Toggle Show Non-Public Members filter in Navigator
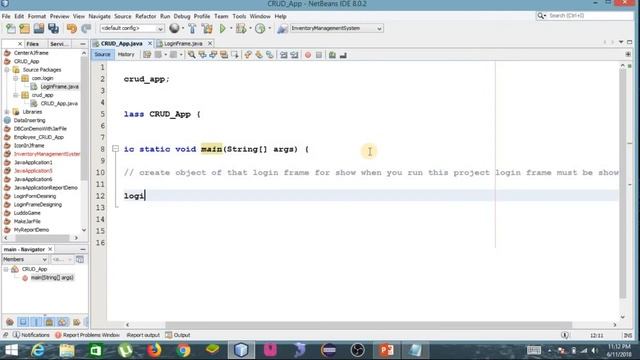The width and height of the screenshot is (640, 360). point(49,322)
